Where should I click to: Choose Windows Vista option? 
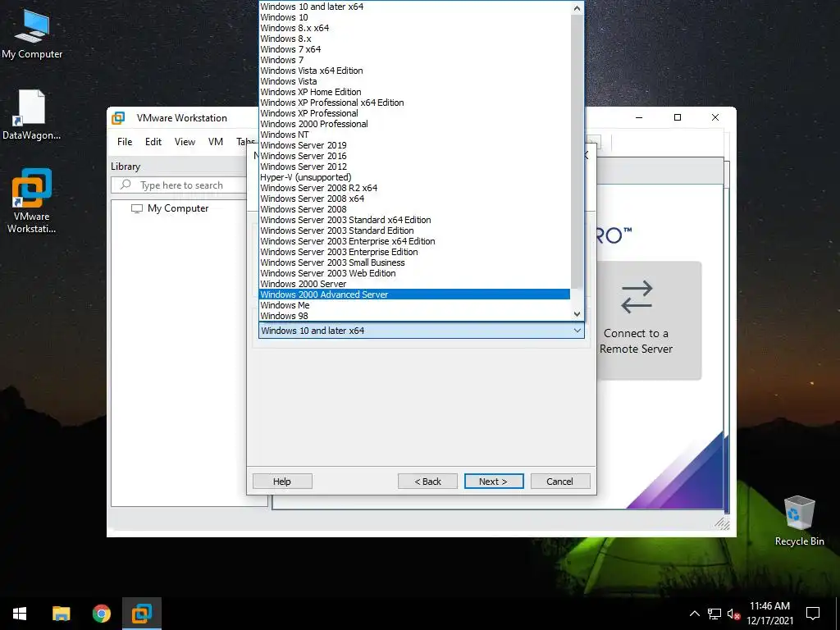coord(414,81)
